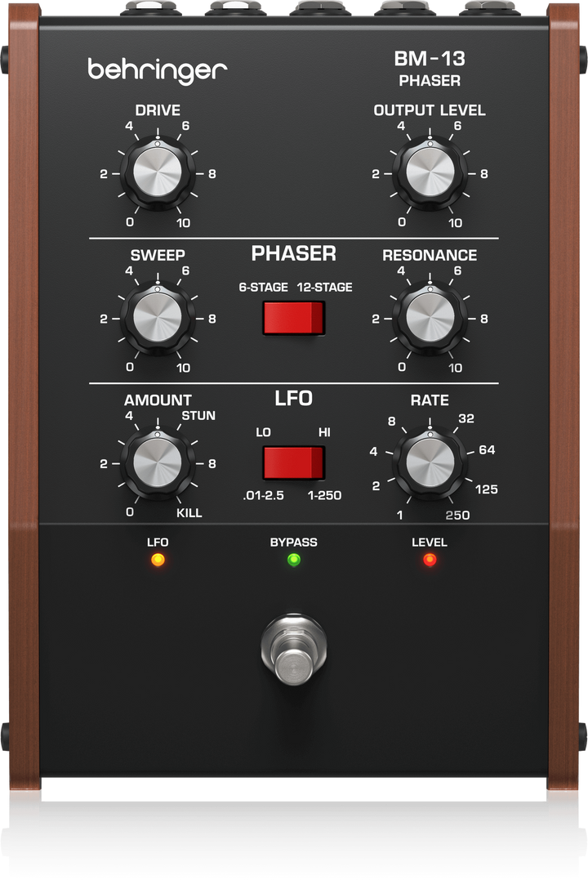Click the RESONANCE knob
Viewport: 588px width, 880px height.
tap(430, 318)
